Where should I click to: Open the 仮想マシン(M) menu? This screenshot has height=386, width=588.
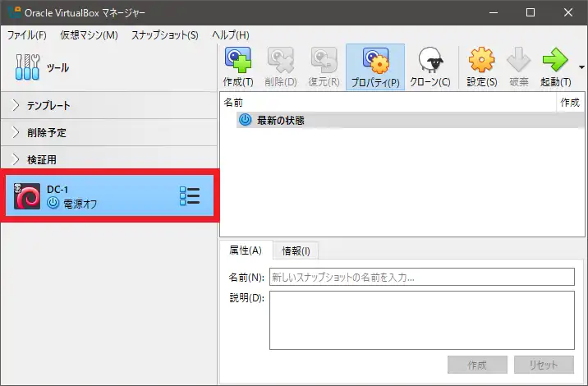[x=89, y=35]
